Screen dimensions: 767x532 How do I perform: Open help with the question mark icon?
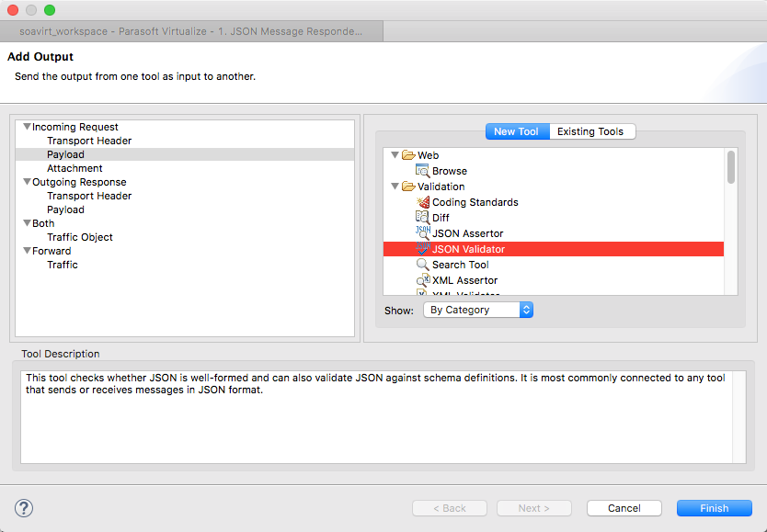(x=24, y=508)
